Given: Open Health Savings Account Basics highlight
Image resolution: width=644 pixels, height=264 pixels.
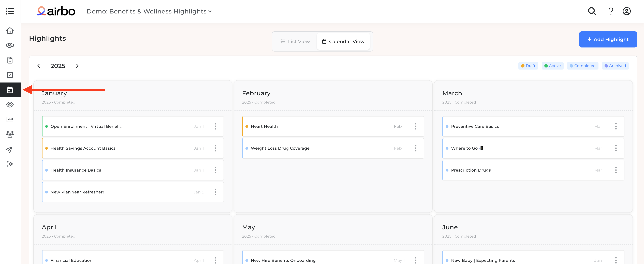Looking at the screenshot, I should (x=133, y=148).
